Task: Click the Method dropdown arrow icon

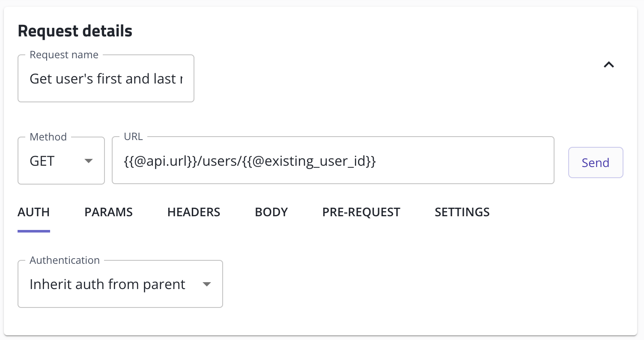Action: [x=88, y=161]
